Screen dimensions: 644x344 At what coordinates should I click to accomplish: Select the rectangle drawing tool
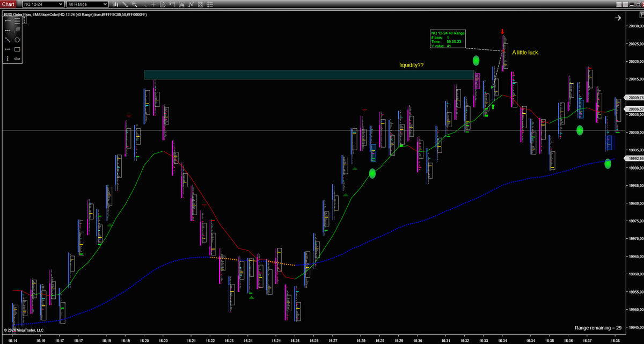click(17, 49)
